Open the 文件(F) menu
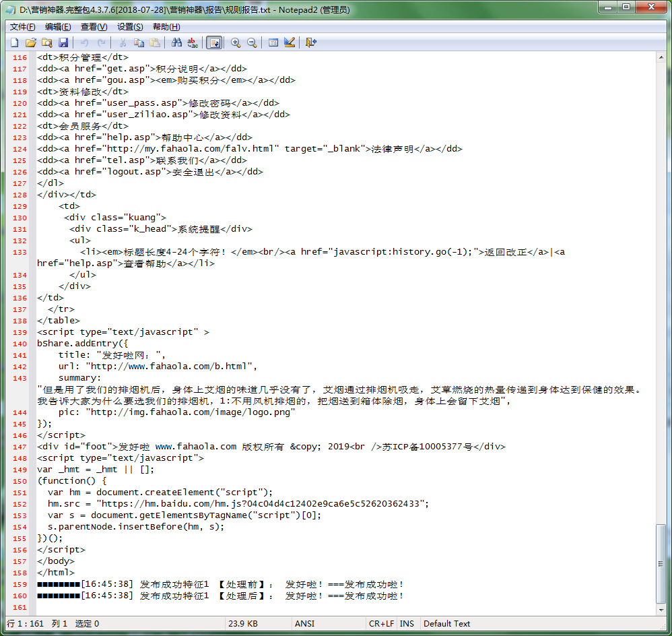Screen dimensions: 672x636 click(22, 27)
